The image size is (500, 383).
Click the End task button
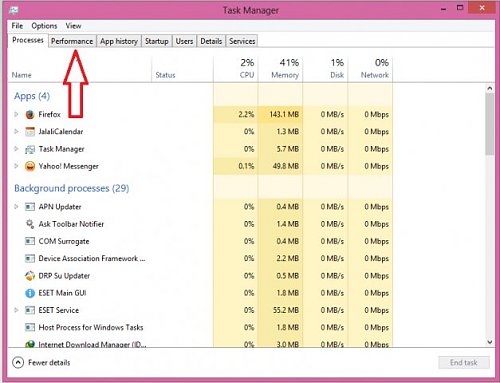[464, 363]
